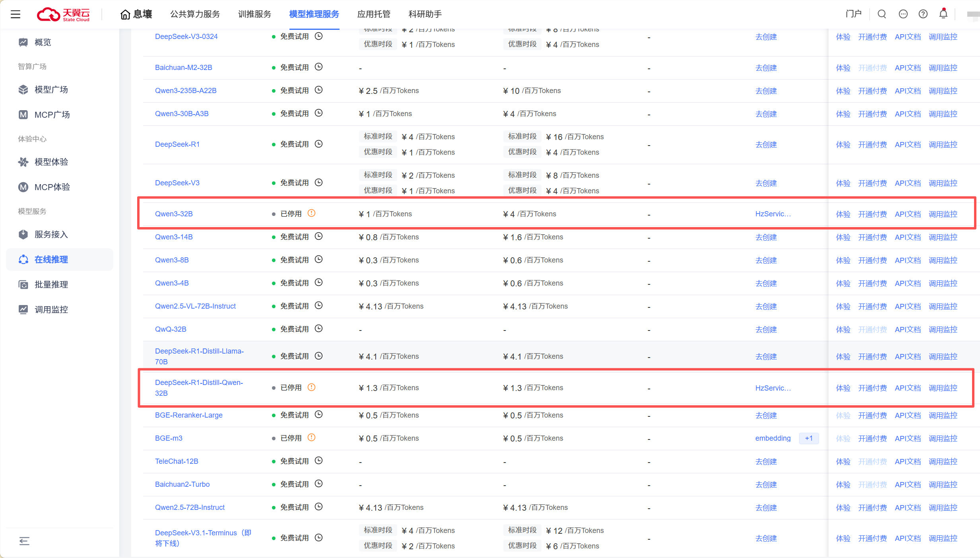Go to 模型广场 in sidebar

(x=51, y=89)
